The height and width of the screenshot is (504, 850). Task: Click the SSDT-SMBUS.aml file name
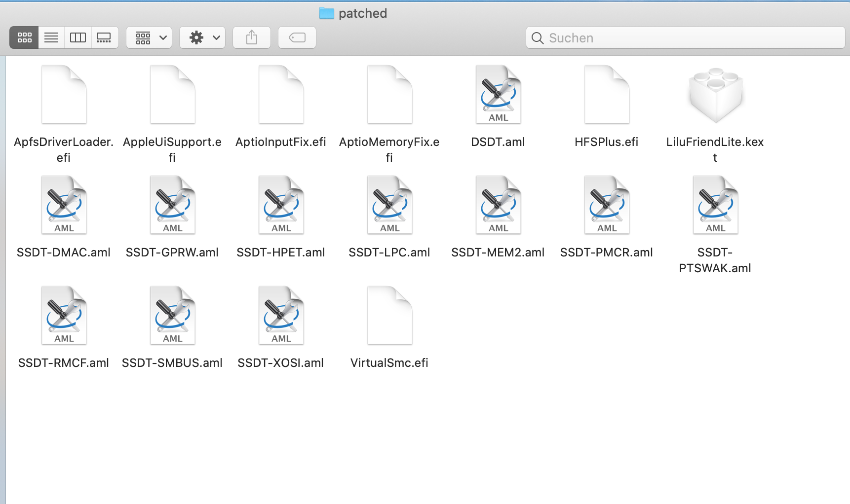coord(172,363)
